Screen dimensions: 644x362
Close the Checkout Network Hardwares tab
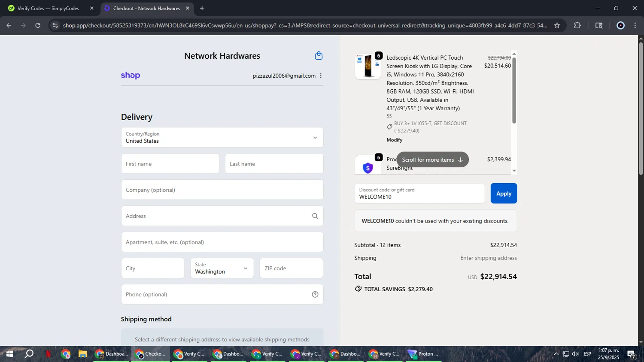pos(188,8)
